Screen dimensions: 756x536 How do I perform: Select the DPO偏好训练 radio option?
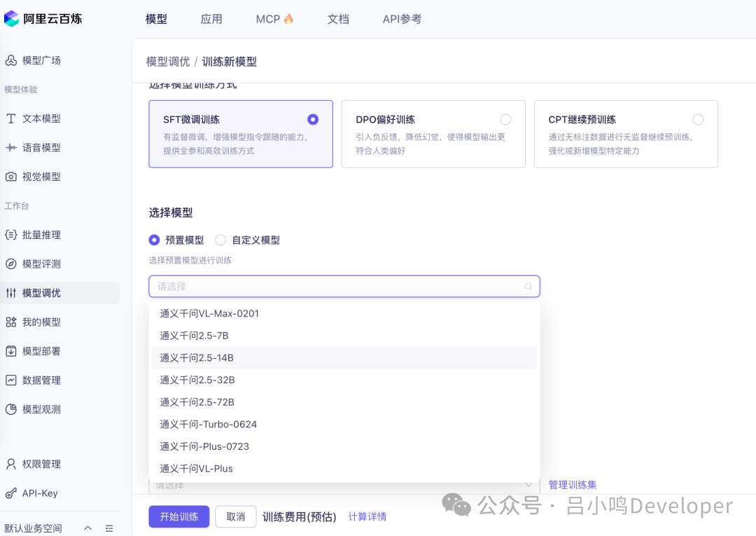click(x=505, y=119)
